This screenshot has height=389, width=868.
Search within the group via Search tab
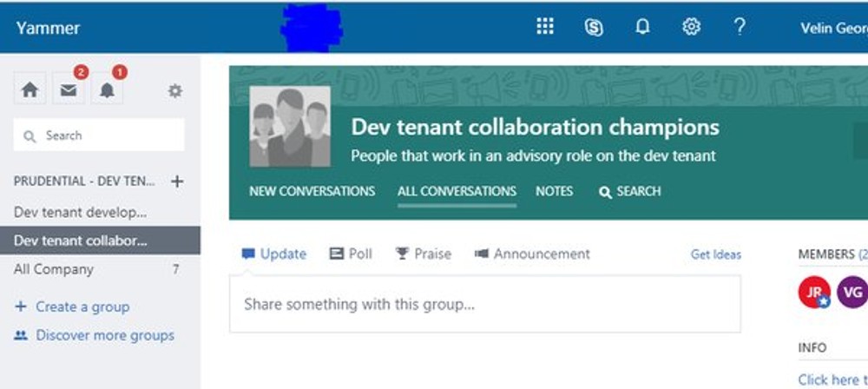pos(630,192)
